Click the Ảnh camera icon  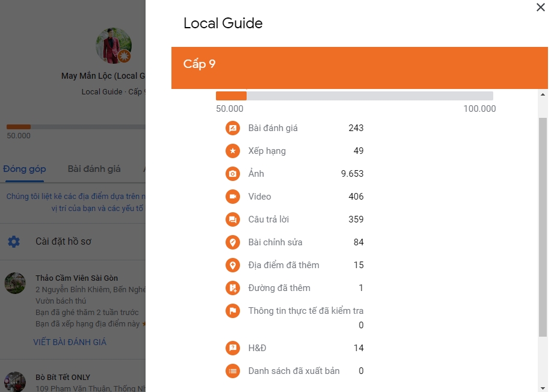[232, 174]
